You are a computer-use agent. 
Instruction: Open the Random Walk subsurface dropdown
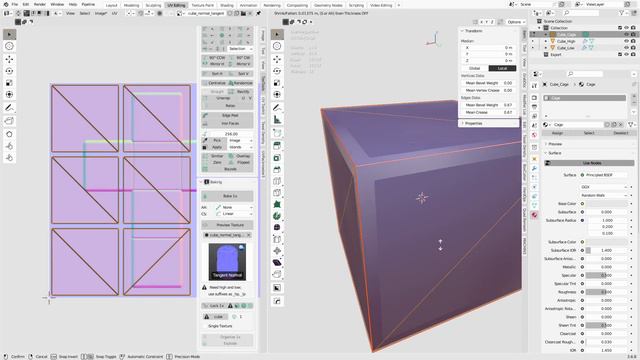603,196
